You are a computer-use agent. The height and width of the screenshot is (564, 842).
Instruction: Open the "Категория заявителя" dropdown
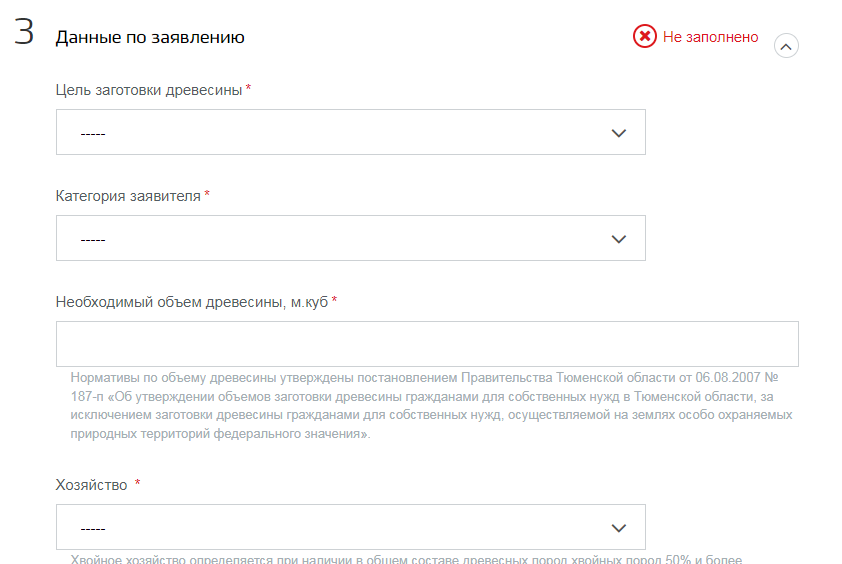click(350, 238)
